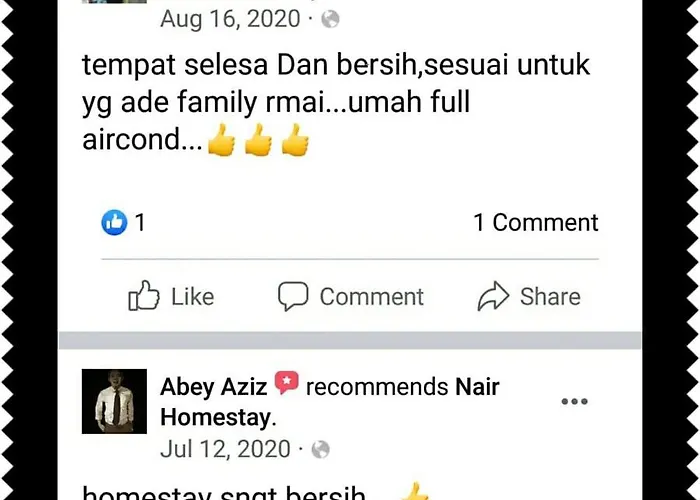This screenshot has width=700, height=500.
Task: Click the globe icon beside Jul 12, 2020
Action: (x=321, y=450)
